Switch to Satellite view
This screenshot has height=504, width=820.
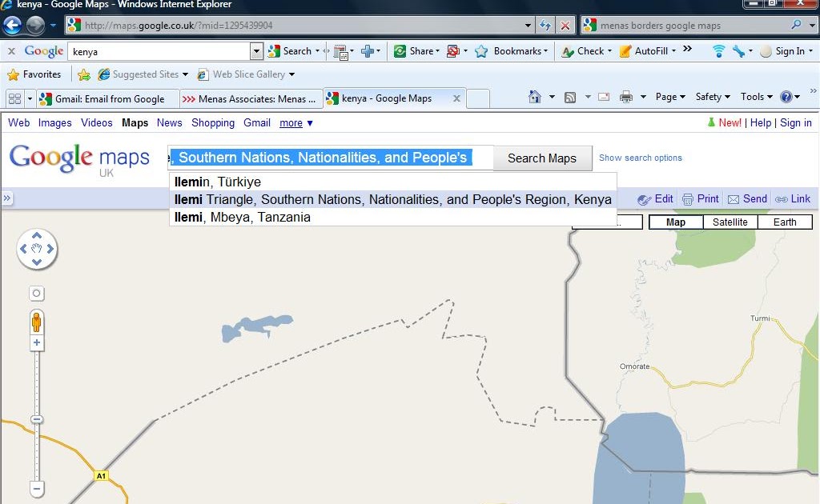730,222
